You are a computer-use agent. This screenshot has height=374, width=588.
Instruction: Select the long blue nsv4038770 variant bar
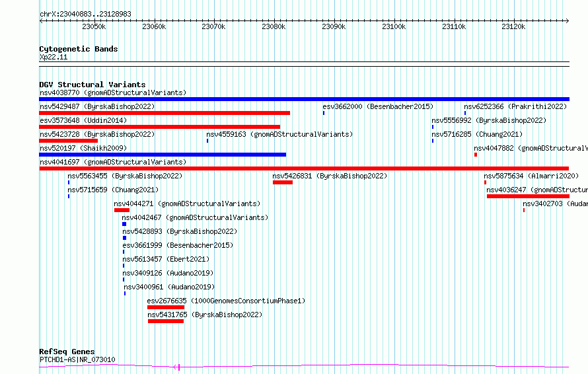point(304,99)
